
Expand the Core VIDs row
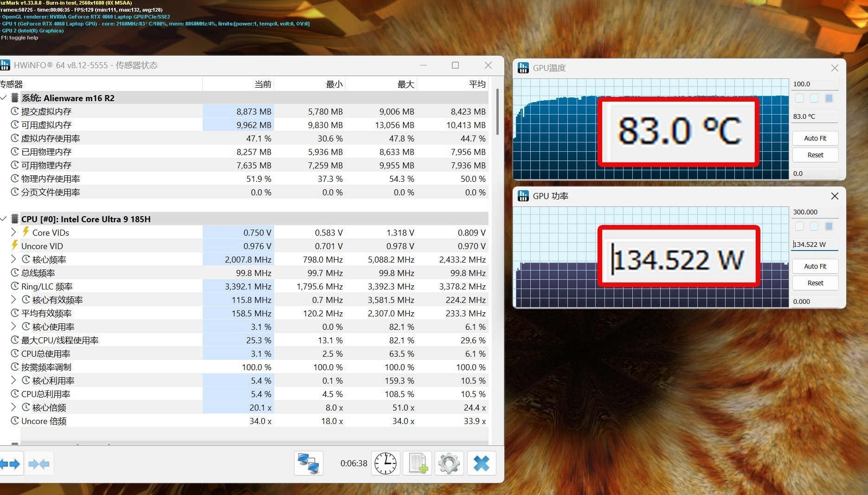[x=13, y=232]
